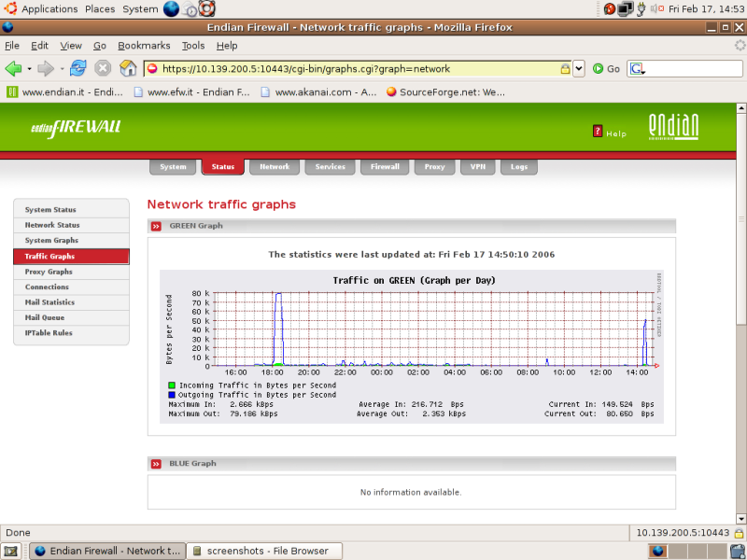
Task: Switch to the VPN tab
Action: click(478, 167)
